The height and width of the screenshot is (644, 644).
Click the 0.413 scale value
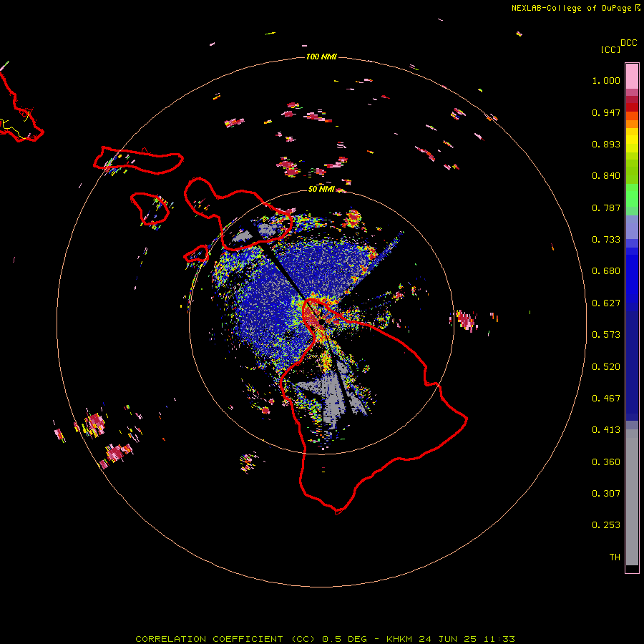[x=606, y=430]
